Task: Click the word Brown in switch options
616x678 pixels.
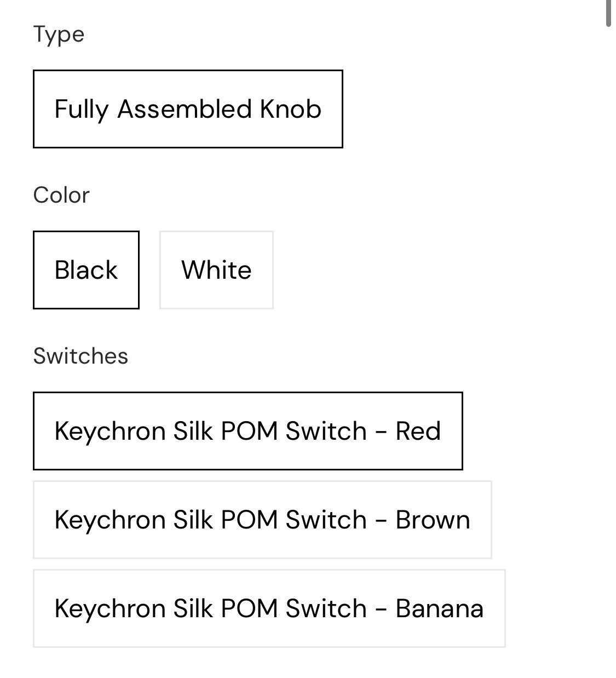Action: 433,520
